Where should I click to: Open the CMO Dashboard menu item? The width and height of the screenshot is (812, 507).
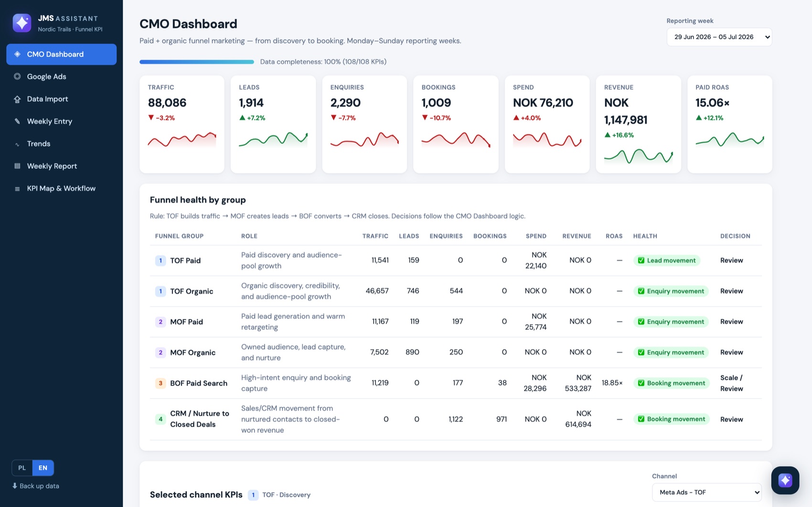coord(61,54)
